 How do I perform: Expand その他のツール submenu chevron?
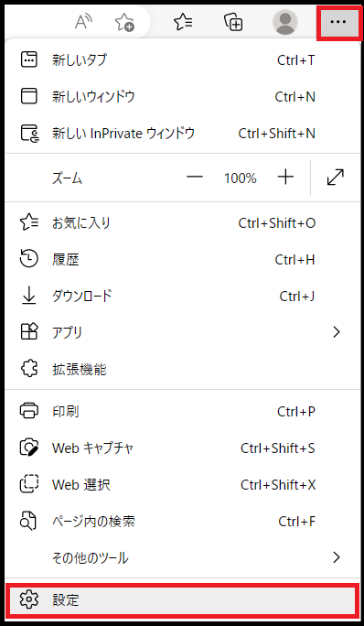click(x=337, y=557)
